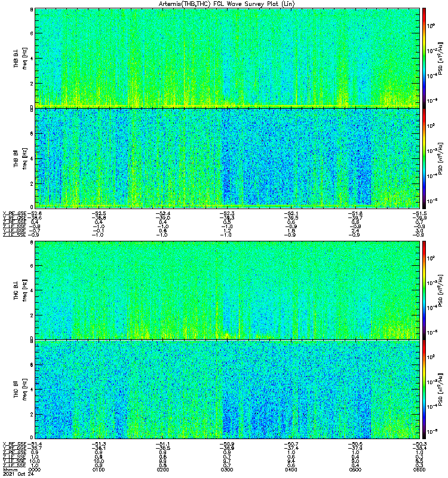Click the PSD [nT²/Hz] label of THB B∥ colorbar
Viewport: 448px width, 478px height.
point(441,158)
